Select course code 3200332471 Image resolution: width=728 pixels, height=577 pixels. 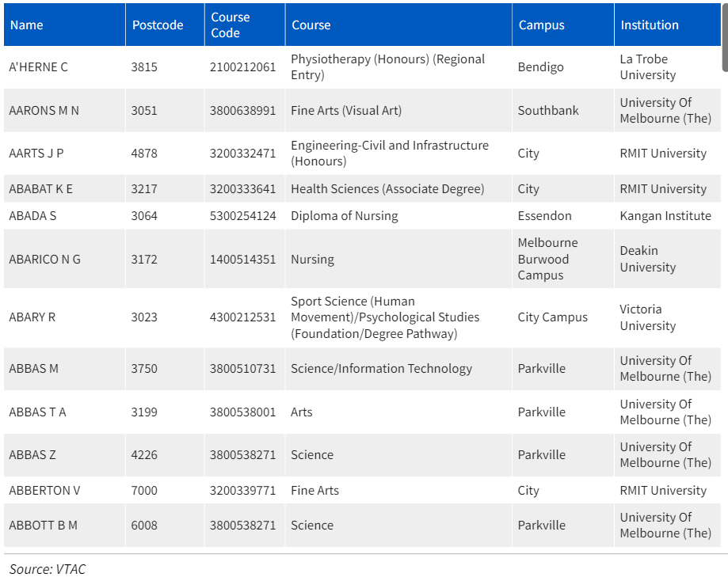[x=242, y=154]
